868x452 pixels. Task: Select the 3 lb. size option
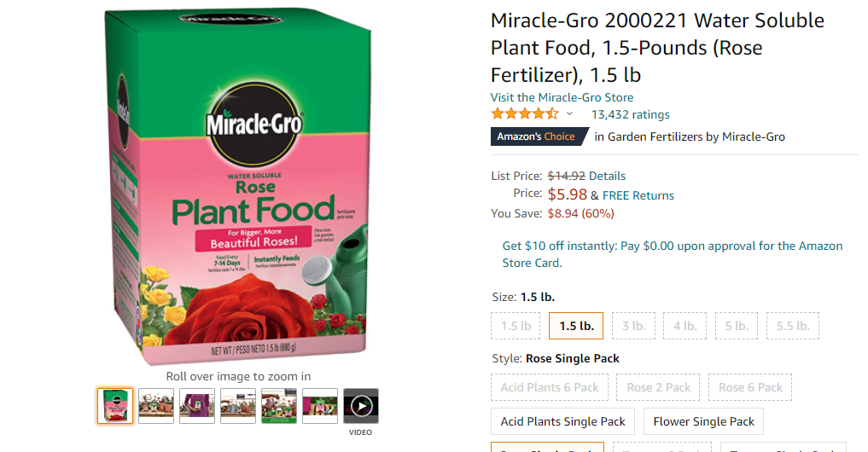pyautogui.click(x=633, y=326)
